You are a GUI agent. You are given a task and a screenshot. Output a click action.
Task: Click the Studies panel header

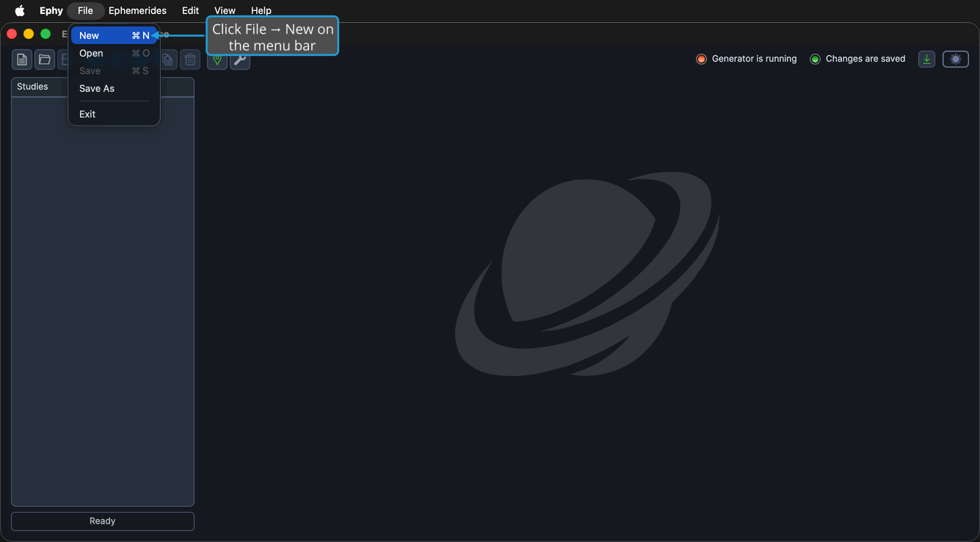103,87
